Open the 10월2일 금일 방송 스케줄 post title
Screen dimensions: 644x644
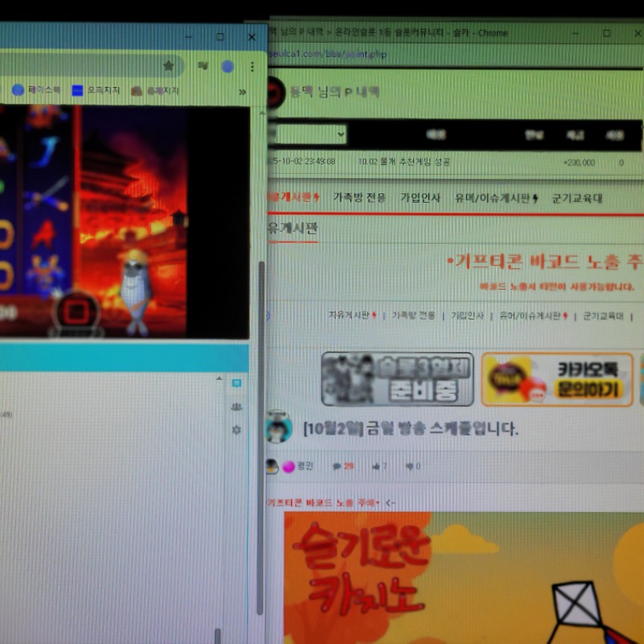411,428
